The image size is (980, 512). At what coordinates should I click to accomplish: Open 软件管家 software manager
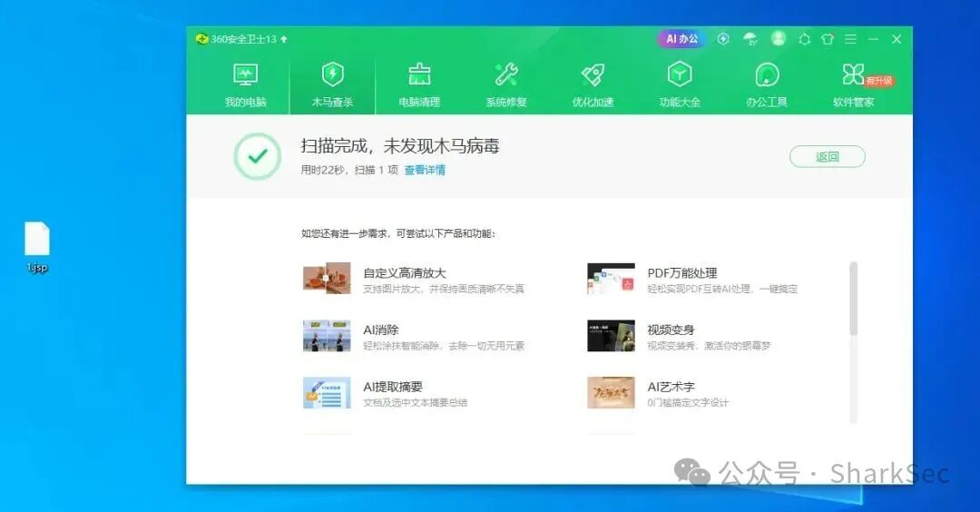point(854,85)
